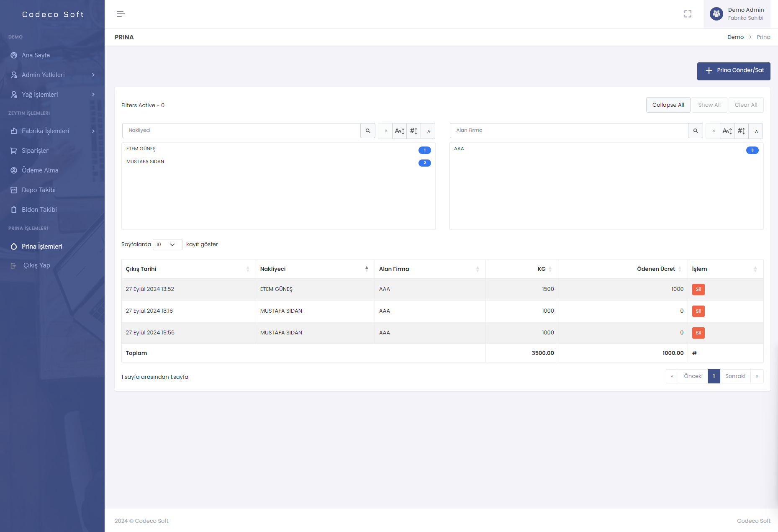Delete the ETEM GÜNEŞ row with Sil
Viewport: 778px width, 532px height.
pyautogui.click(x=698, y=289)
